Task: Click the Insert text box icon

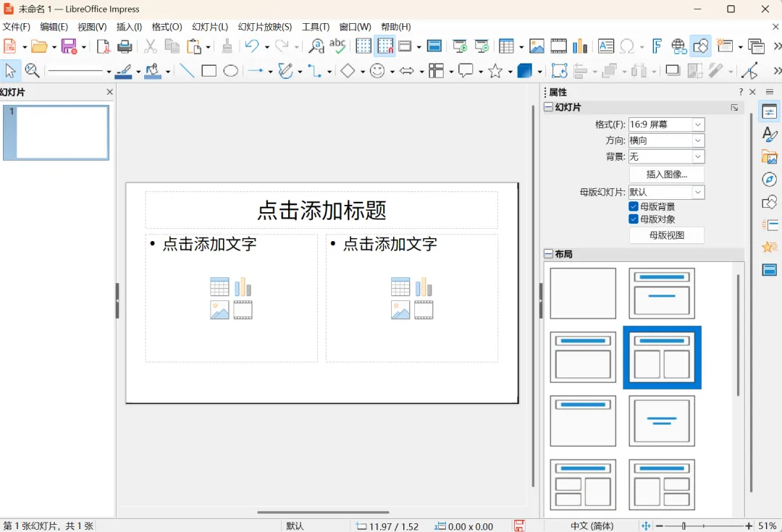Action: [606, 46]
